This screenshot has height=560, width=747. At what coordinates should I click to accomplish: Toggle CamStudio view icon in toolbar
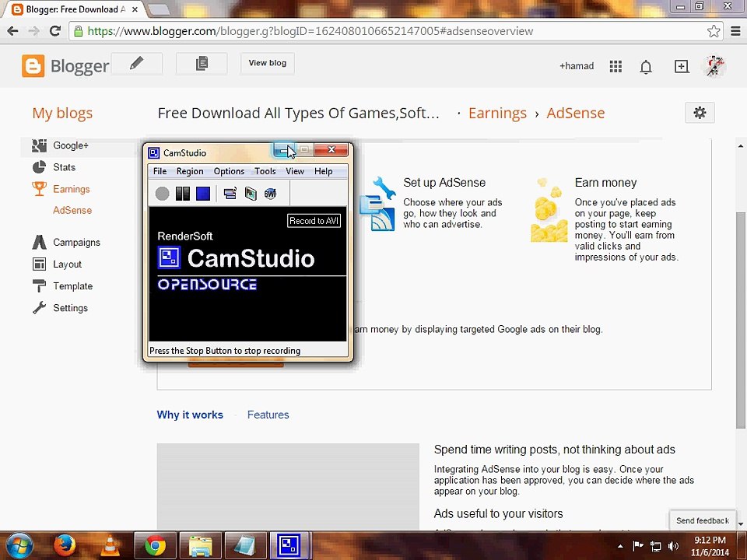(230, 194)
